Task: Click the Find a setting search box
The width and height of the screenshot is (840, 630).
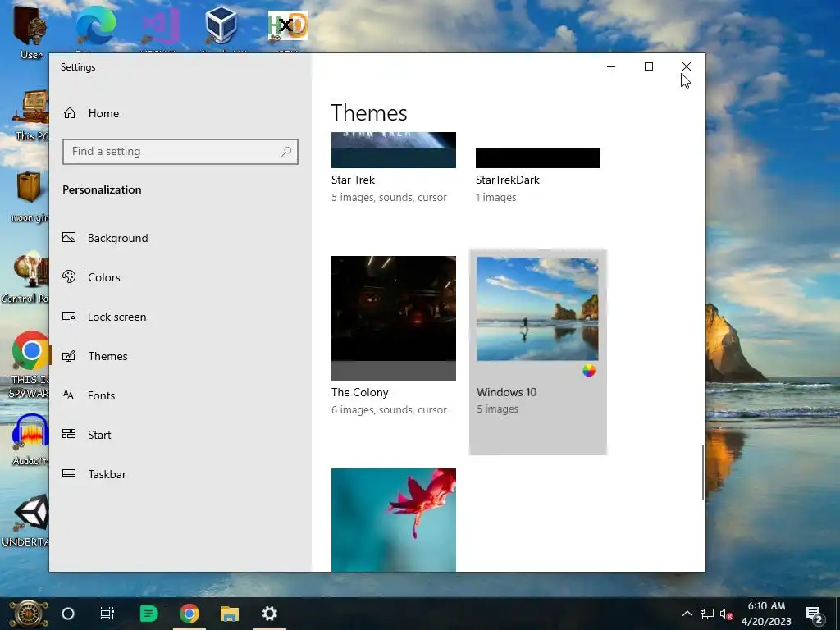Action: click(180, 152)
